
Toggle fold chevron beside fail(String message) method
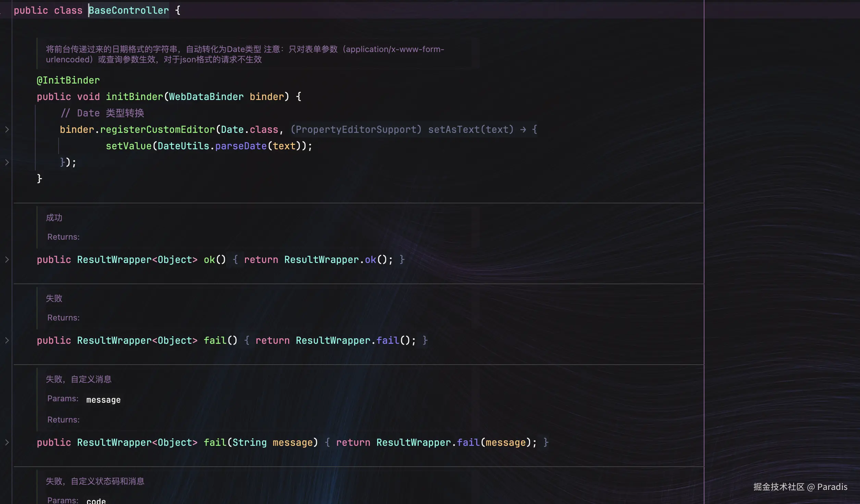coord(7,442)
